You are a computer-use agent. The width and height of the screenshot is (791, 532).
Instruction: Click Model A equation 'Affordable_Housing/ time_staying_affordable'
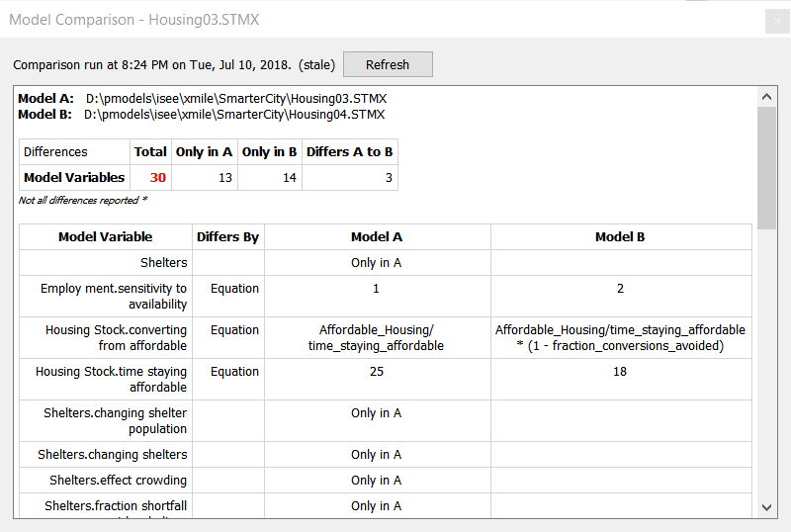coord(377,337)
